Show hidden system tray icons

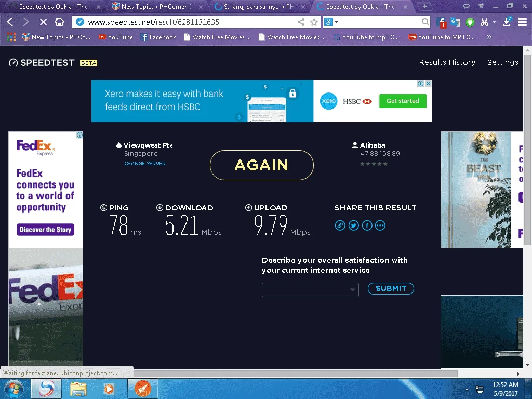[467, 389]
